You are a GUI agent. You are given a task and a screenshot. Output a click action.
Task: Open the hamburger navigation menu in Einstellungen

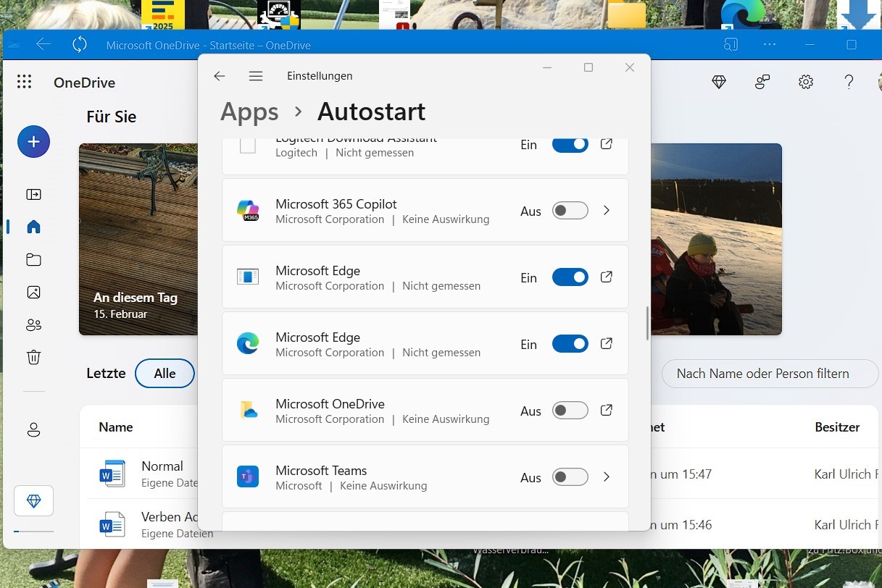coord(255,76)
